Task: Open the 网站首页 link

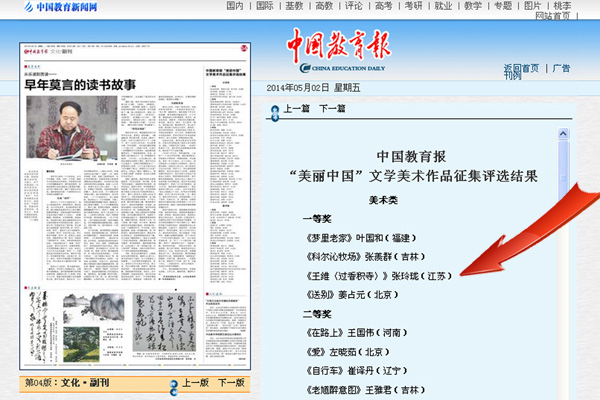Action: pyautogui.click(x=553, y=16)
